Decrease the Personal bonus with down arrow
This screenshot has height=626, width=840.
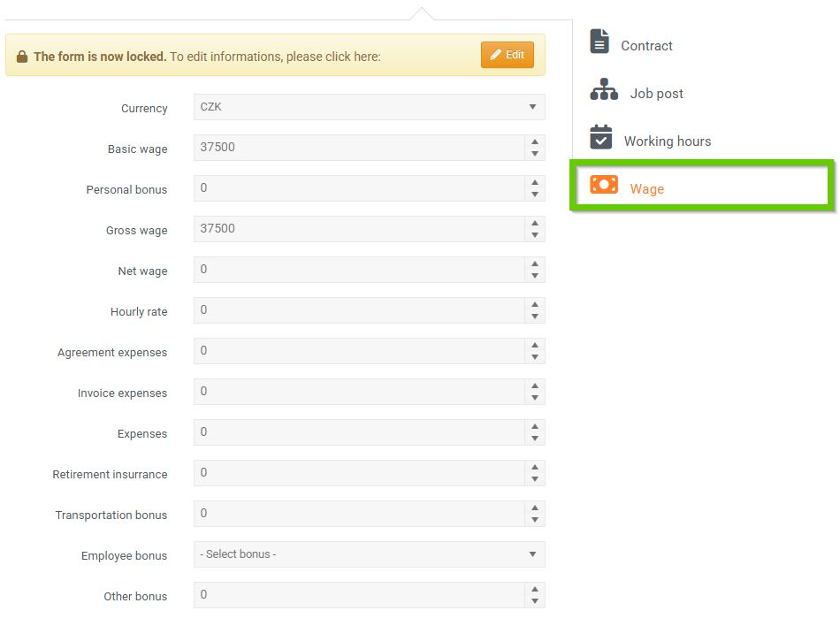click(x=535, y=195)
